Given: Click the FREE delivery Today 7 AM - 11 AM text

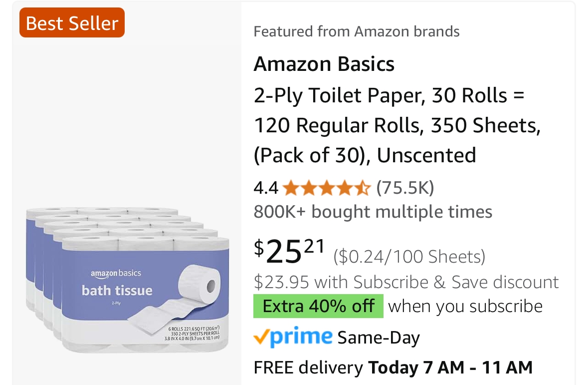Looking at the screenshot, I should (x=393, y=368).
